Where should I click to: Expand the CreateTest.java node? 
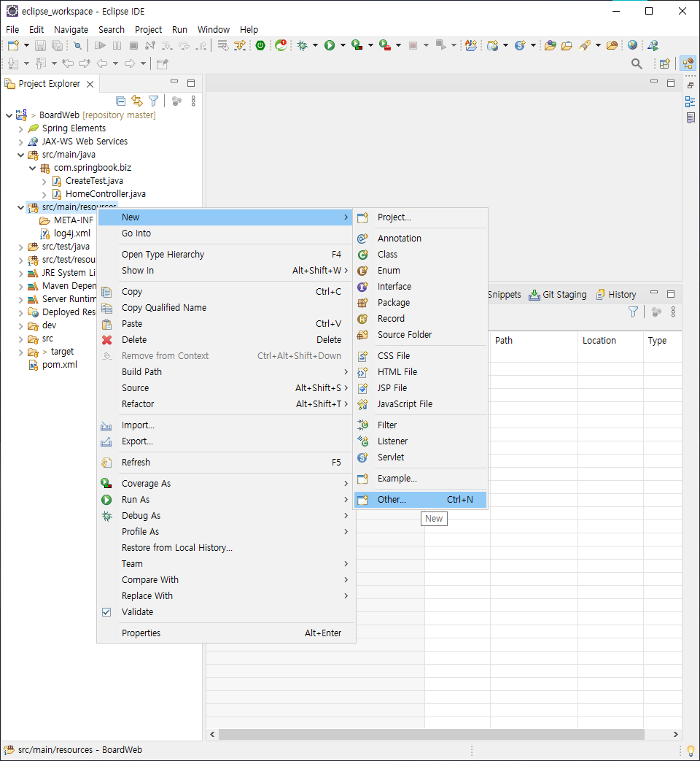tap(44, 181)
